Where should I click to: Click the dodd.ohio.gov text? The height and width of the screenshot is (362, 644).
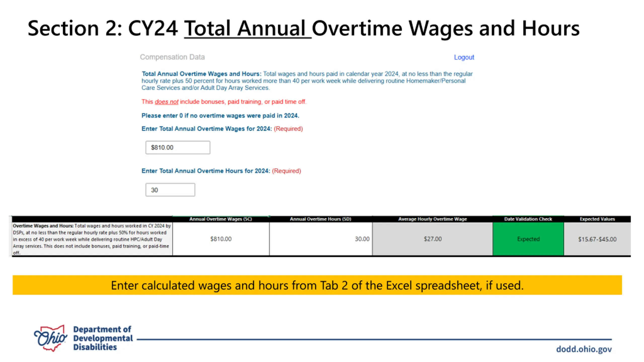[584, 349]
